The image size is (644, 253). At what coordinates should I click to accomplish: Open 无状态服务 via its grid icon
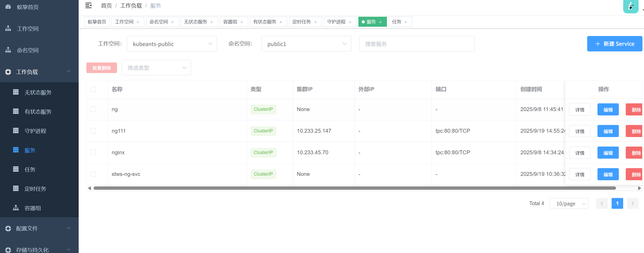coord(16,92)
